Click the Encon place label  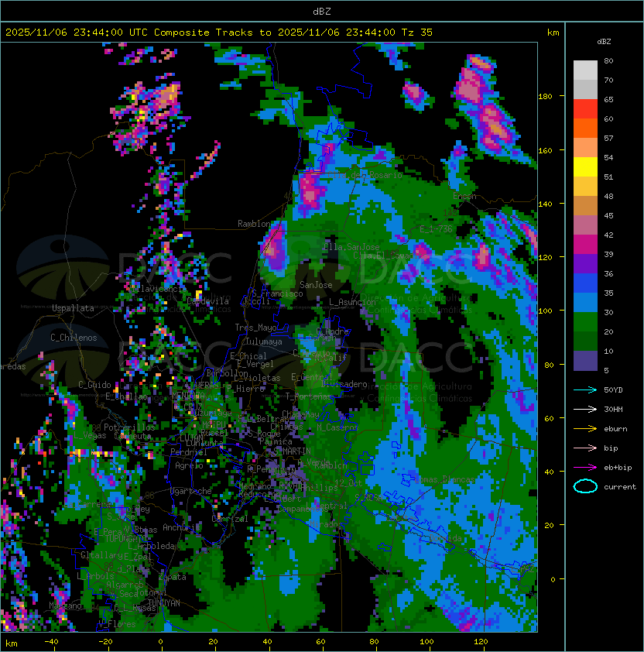464,196
